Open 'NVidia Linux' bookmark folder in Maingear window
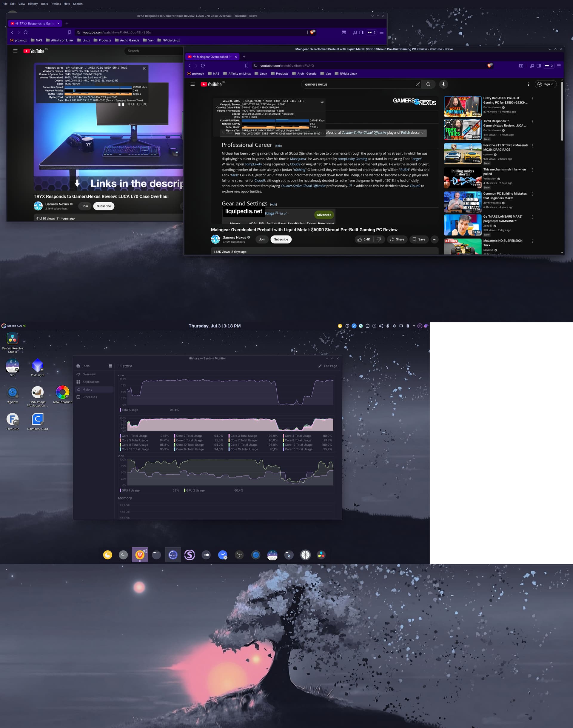The height and width of the screenshot is (728, 573). point(345,73)
